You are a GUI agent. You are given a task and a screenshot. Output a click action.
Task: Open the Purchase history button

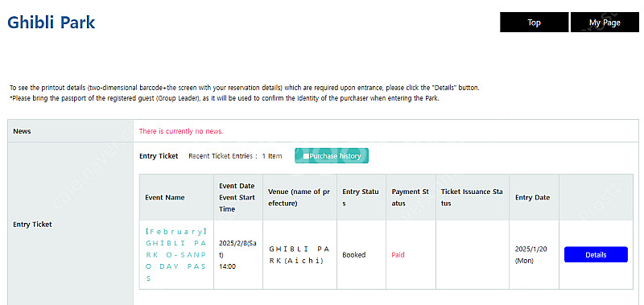[x=332, y=156]
